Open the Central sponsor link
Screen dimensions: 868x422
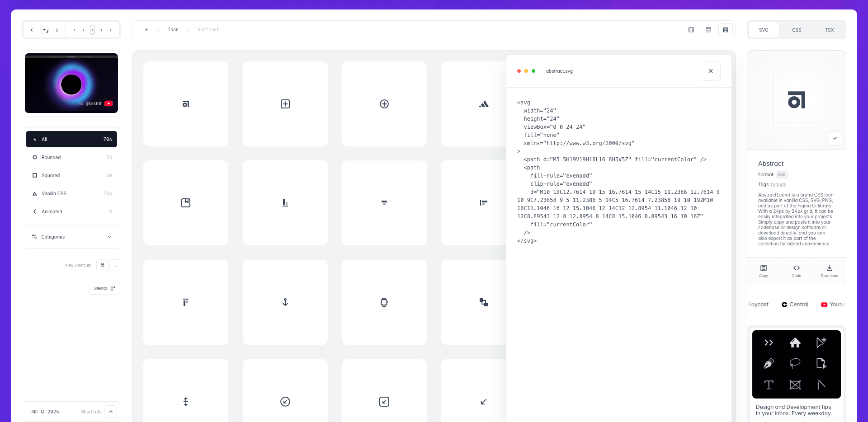pos(795,305)
